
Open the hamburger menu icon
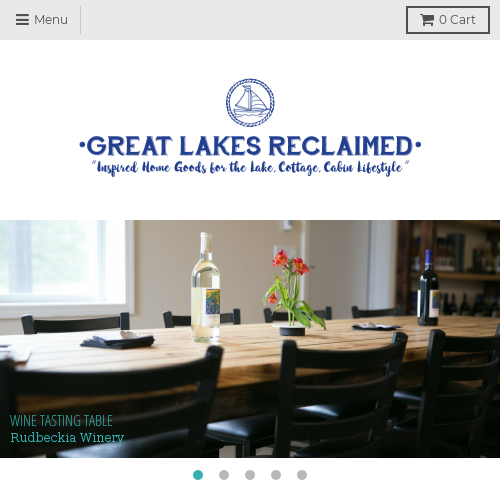pyautogui.click(x=22, y=20)
